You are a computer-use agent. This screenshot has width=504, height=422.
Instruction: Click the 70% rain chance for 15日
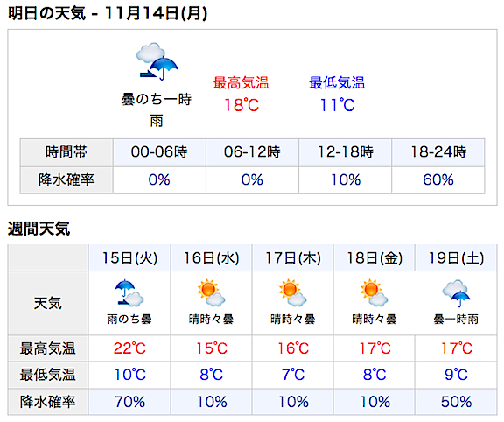click(x=129, y=402)
